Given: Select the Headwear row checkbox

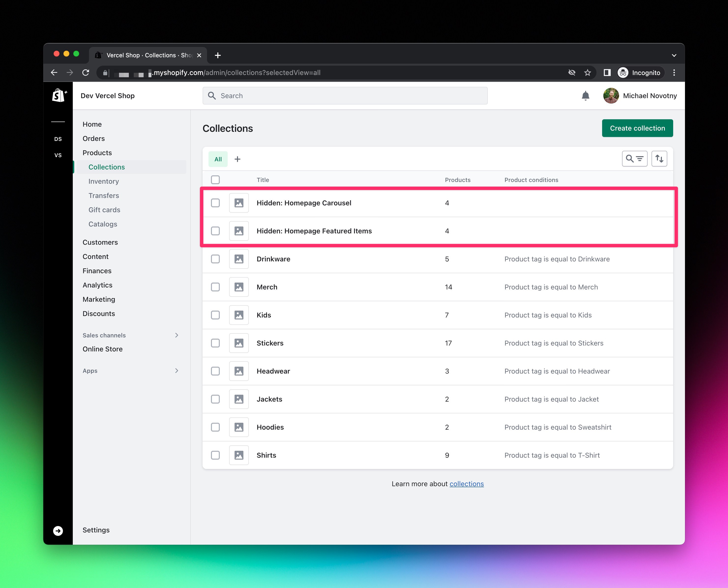Looking at the screenshot, I should [x=215, y=371].
